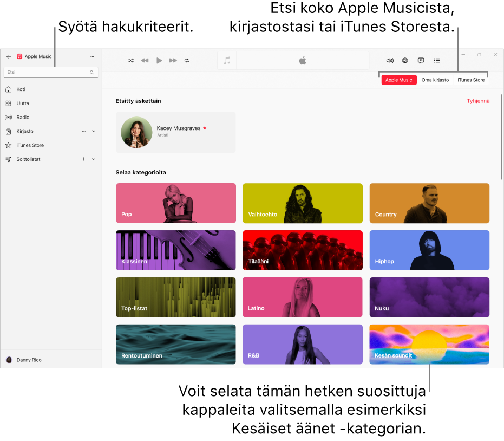Enable repeat playback
The image size is (504, 441).
pyautogui.click(x=187, y=60)
